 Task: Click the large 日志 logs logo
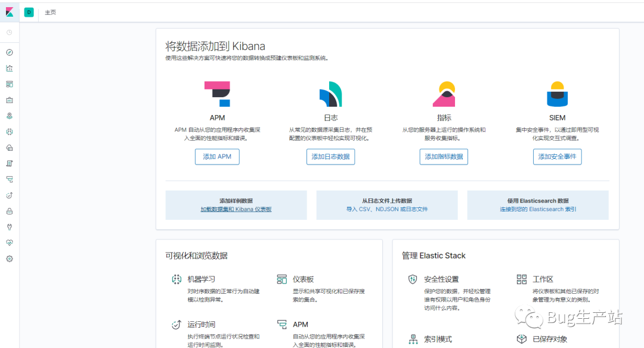click(x=330, y=94)
